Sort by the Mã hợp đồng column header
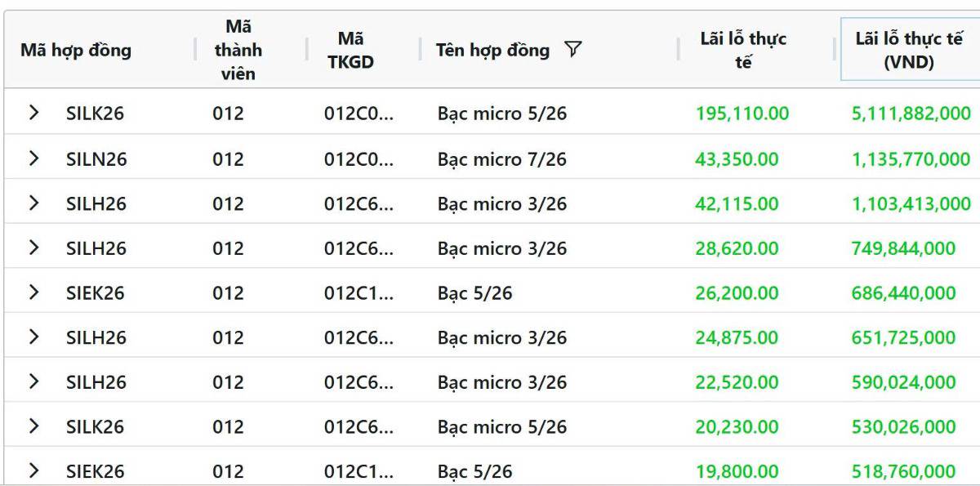The width and height of the screenshot is (980, 486). tap(76, 50)
